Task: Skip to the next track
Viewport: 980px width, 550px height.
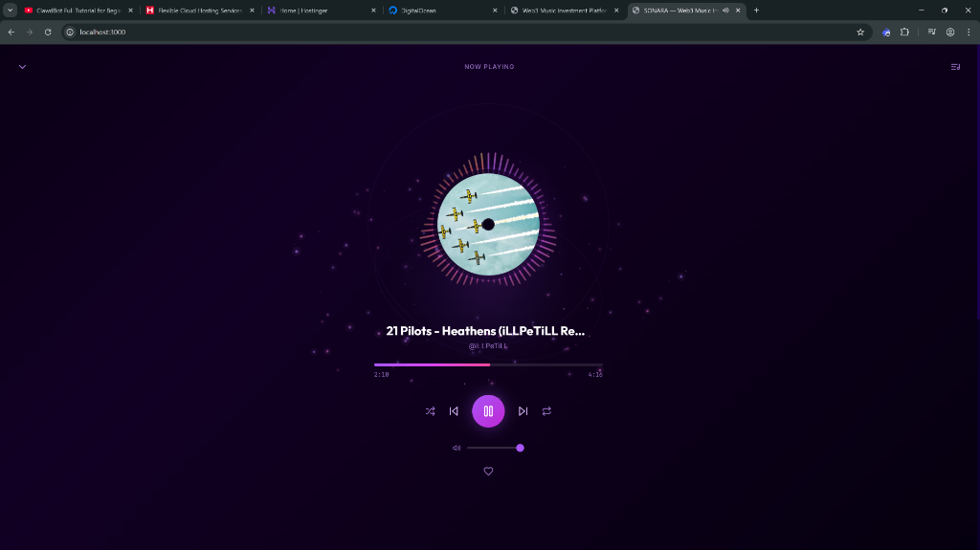Action: tap(523, 411)
